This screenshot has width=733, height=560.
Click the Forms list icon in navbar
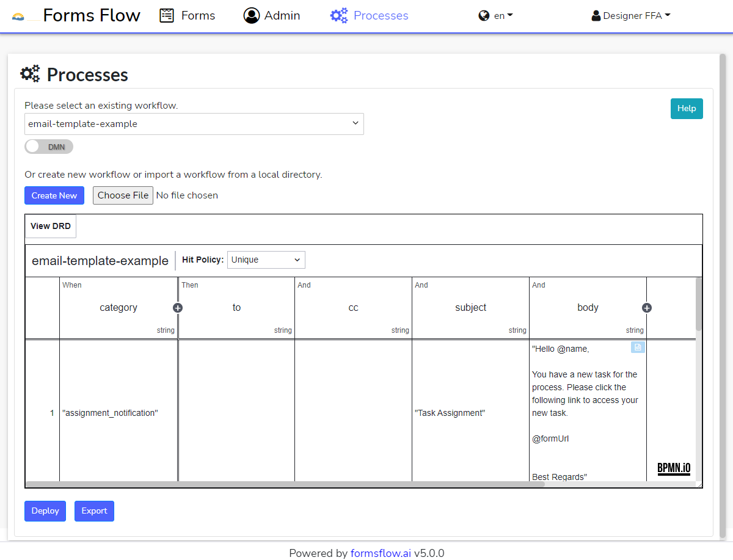tap(167, 16)
